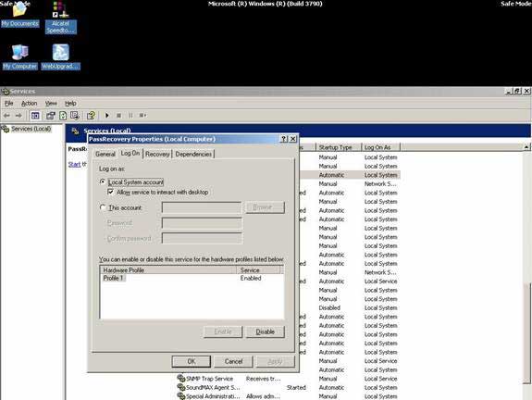Viewport: 532px width, 400px height.
Task: Click the Started status of SoundMAX Agent
Action: point(296,387)
